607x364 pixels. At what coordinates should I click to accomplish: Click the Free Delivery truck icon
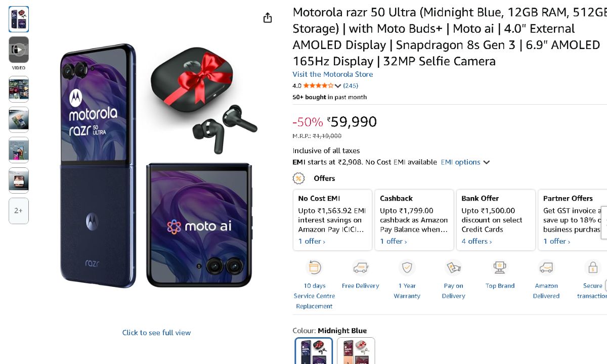coord(360,267)
